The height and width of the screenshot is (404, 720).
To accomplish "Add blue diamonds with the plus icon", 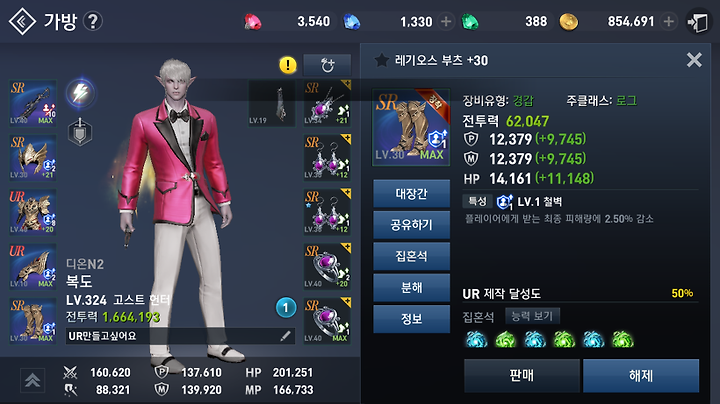I will [445, 21].
